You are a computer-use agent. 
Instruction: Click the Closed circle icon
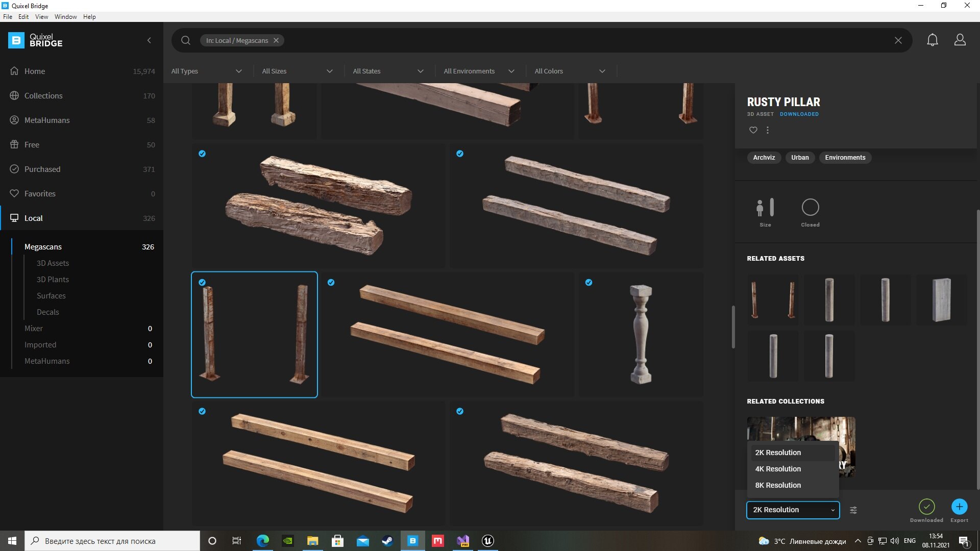[811, 207]
